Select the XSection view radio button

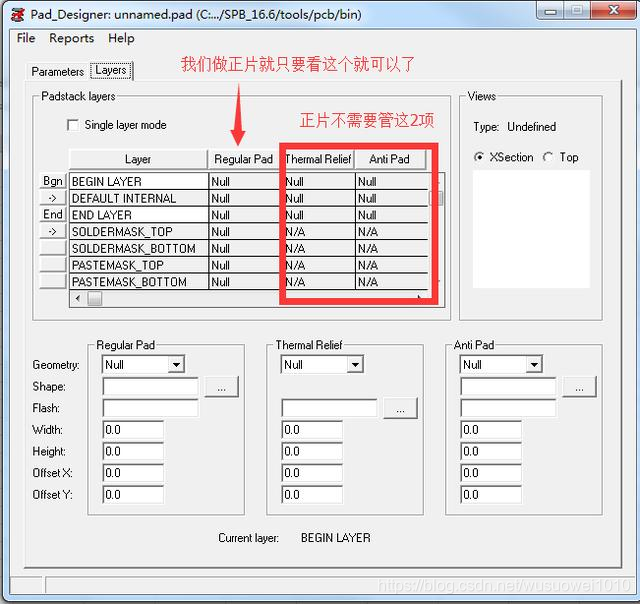480,157
